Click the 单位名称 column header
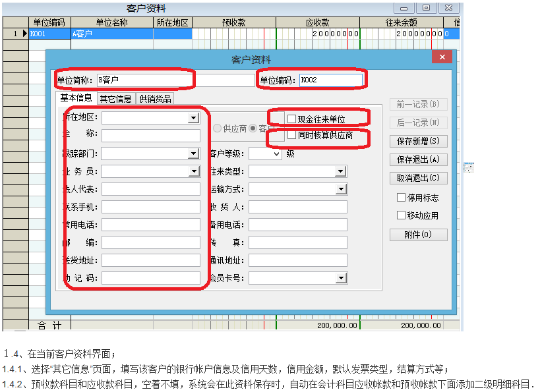Viewport: 540px width, 392px height. (112, 22)
